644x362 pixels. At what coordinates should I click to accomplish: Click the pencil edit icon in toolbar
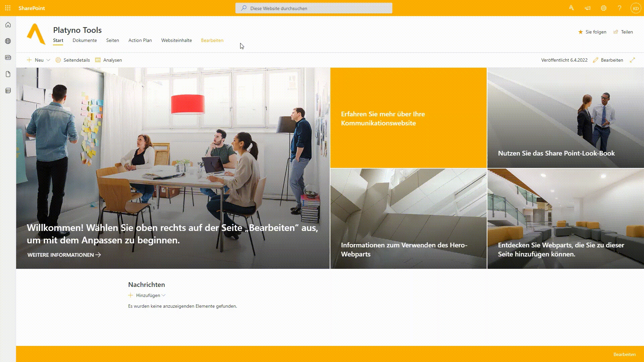point(595,60)
